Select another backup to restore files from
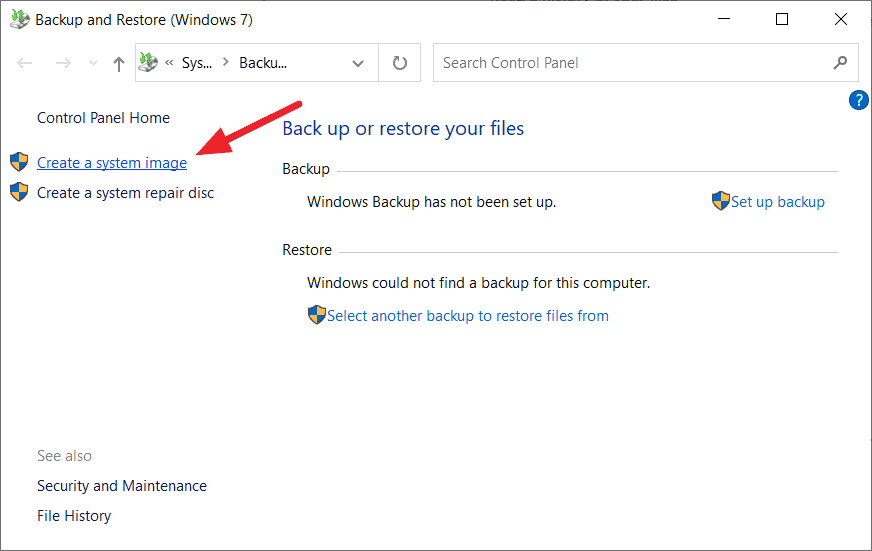The height and width of the screenshot is (551, 872). [x=468, y=316]
